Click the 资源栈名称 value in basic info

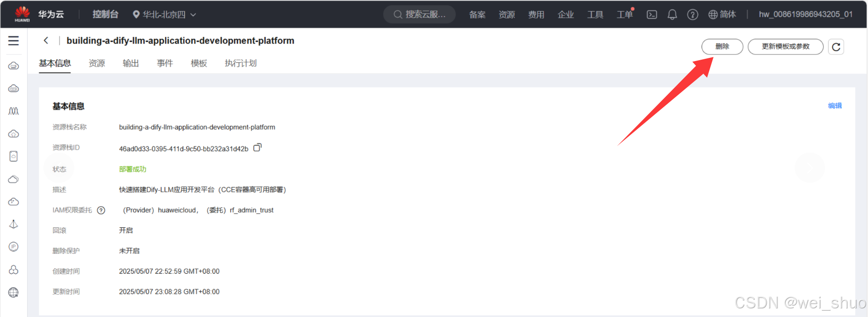point(197,127)
